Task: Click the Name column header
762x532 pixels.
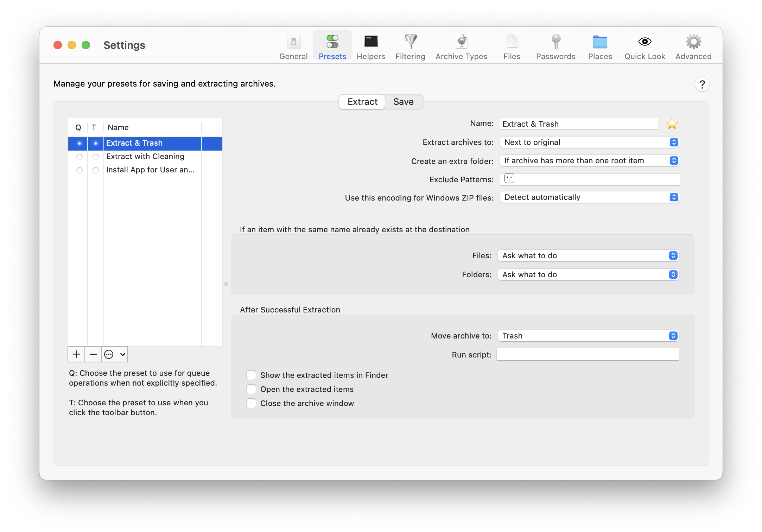Action: tap(152, 127)
